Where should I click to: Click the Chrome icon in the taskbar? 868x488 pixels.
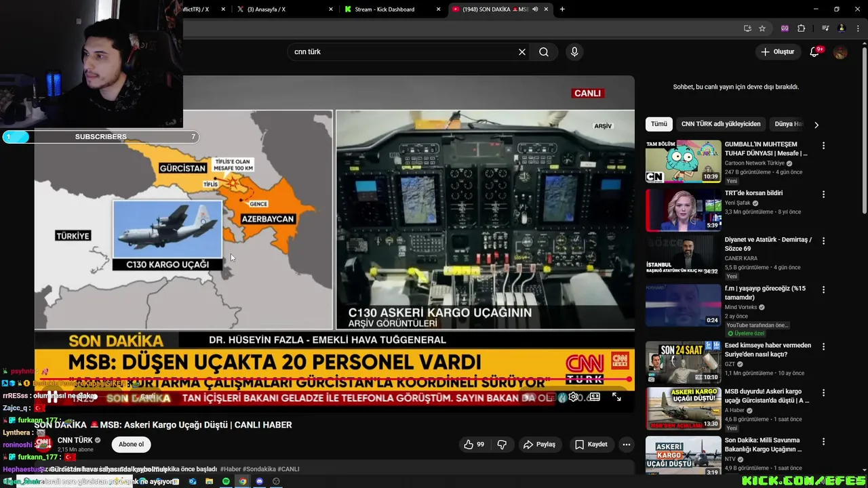tap(243, 481)
